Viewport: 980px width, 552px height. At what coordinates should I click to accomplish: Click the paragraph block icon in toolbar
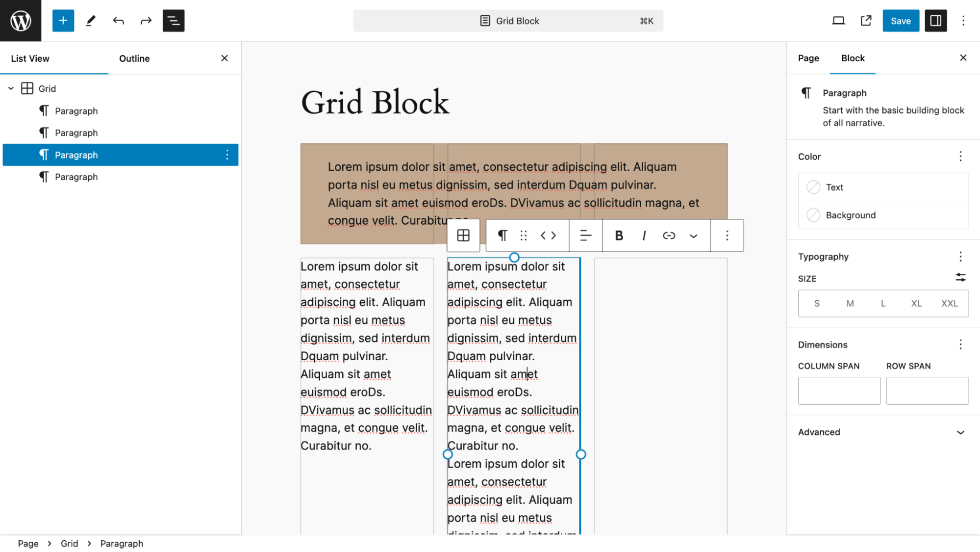point(503,235)
